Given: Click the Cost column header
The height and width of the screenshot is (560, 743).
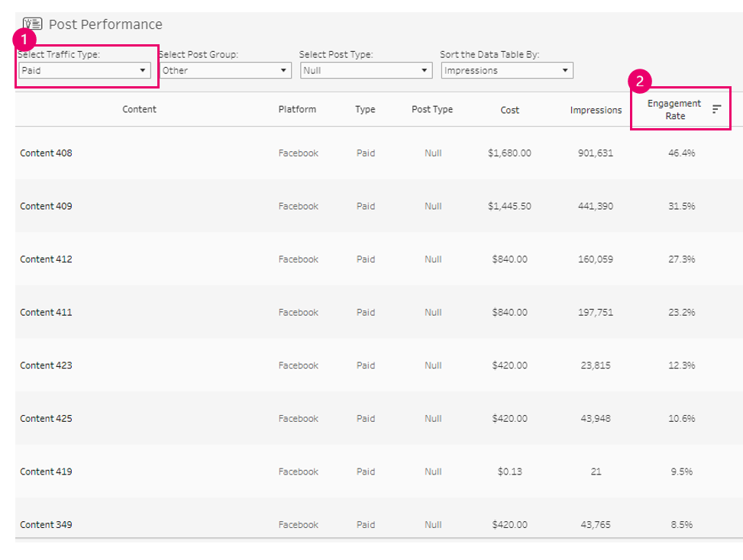Looking at the screenshot, I should pos(510,111).
